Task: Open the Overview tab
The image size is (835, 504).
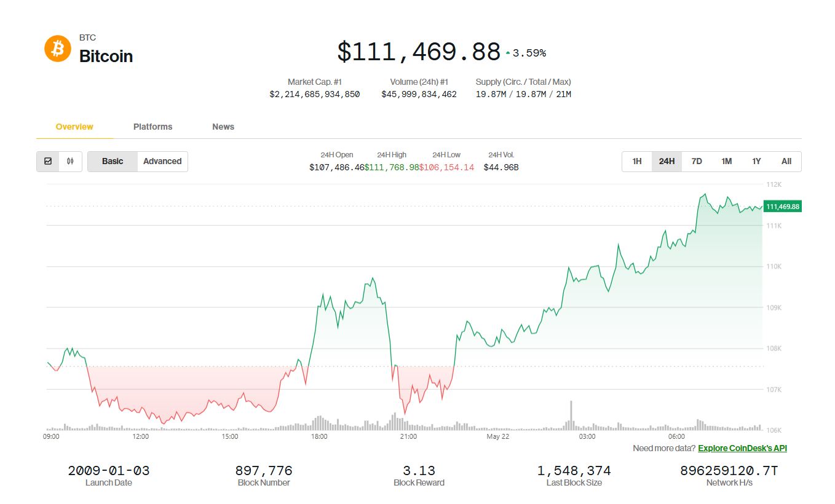Action: [x=74, y=127]
